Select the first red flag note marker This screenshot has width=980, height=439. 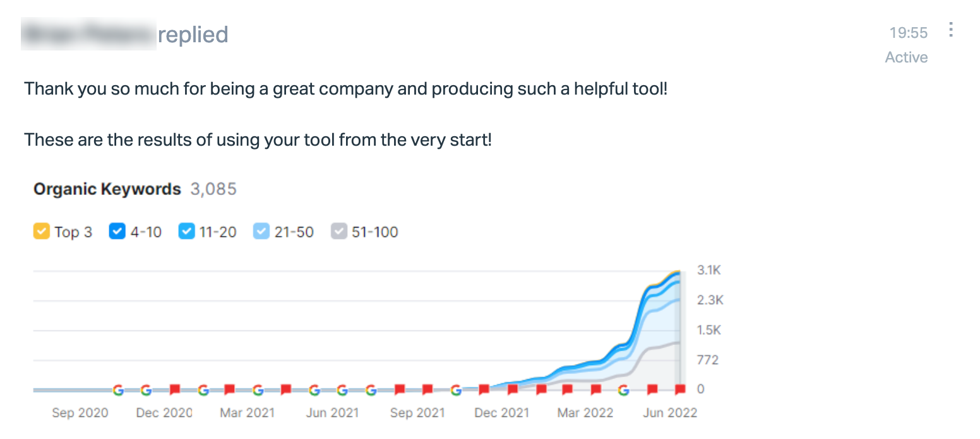coord(175,390)
